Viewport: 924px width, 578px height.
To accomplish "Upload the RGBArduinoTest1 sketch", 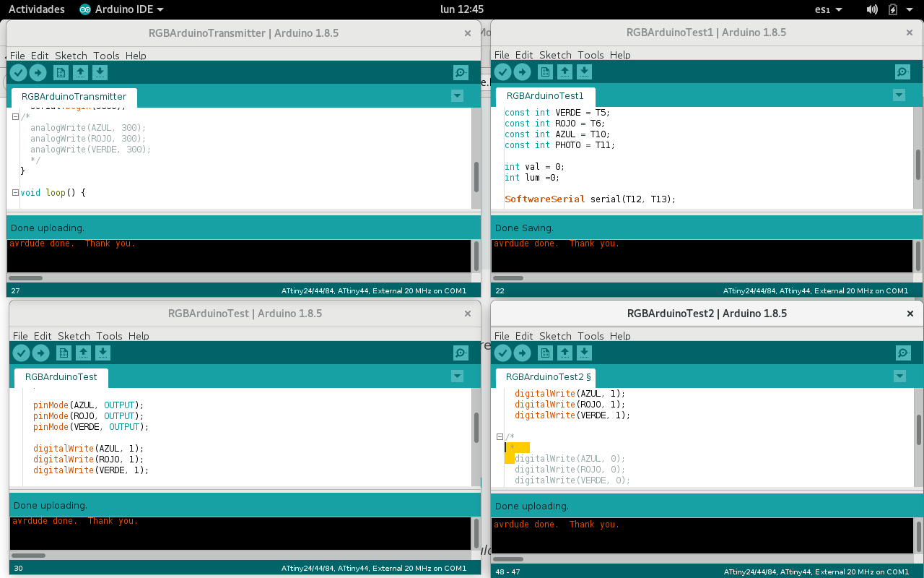I will click(x=523, y=72).
